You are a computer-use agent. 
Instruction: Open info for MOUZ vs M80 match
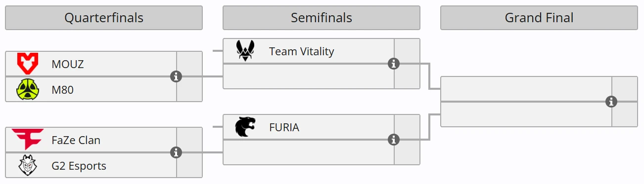tap(176, 76)
